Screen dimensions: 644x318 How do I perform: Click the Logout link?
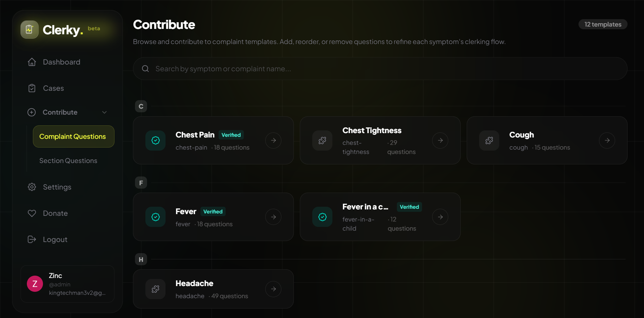(x=55, y=239)
